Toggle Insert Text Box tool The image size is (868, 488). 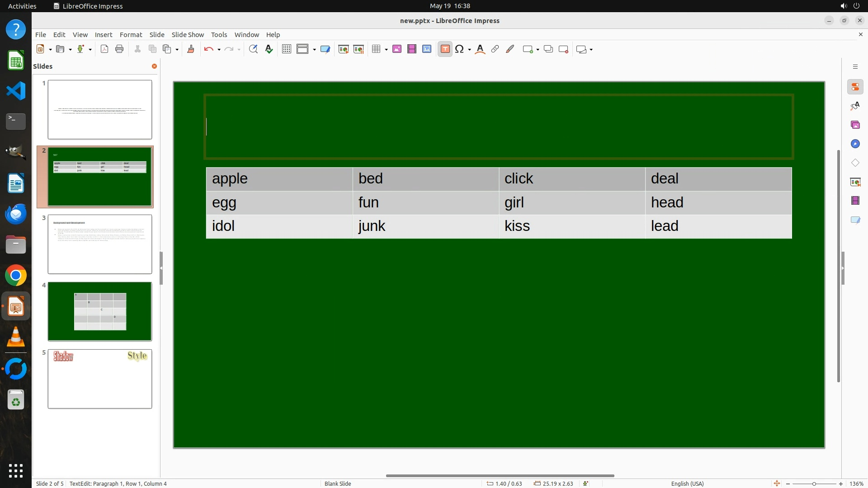445,49
